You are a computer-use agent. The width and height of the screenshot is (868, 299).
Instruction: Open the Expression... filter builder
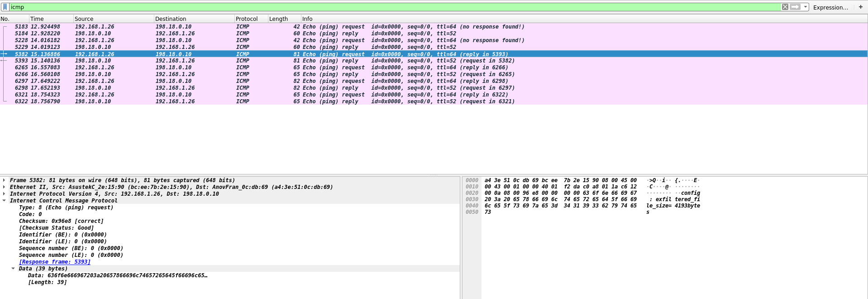[x=830, y=7]
